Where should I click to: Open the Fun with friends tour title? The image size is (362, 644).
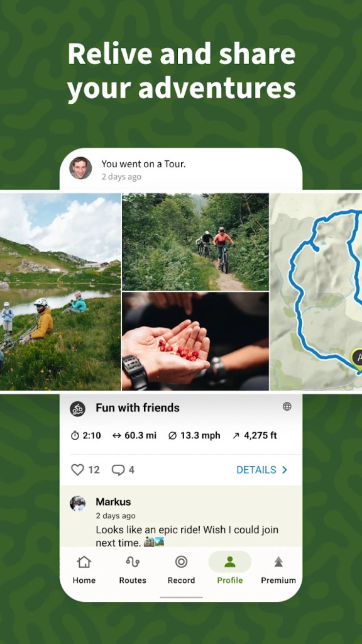[x=138, y=408]
